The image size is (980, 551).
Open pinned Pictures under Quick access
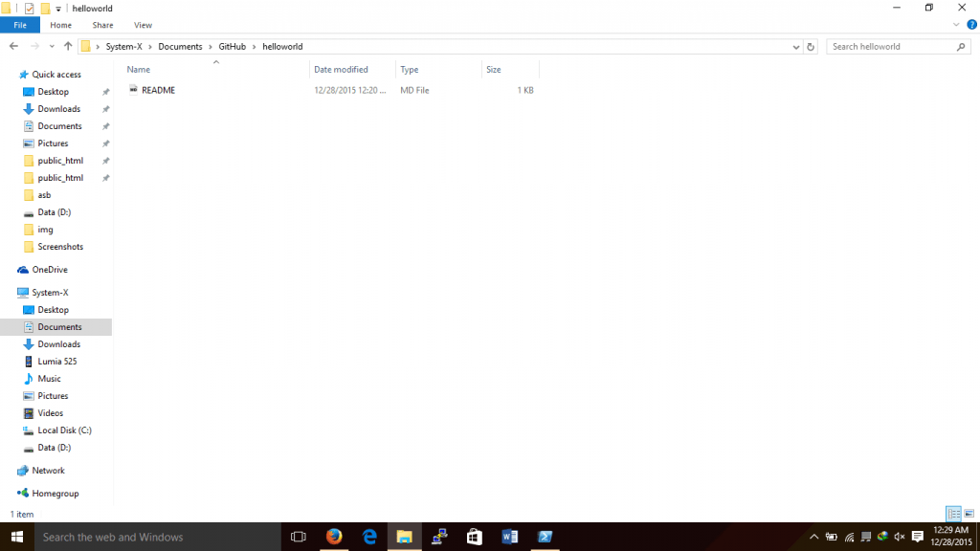(53, 143)
